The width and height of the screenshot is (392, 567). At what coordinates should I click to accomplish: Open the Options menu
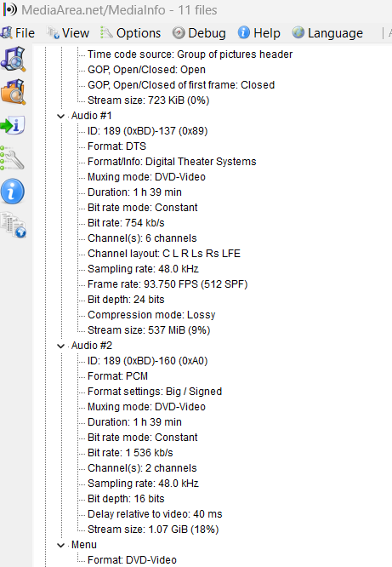click(130, 33)
